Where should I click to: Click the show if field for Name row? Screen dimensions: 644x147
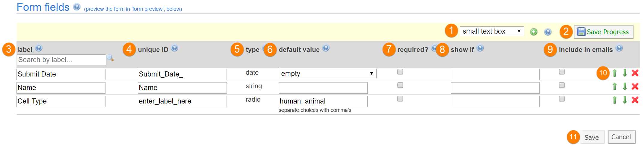coord(495,88)
